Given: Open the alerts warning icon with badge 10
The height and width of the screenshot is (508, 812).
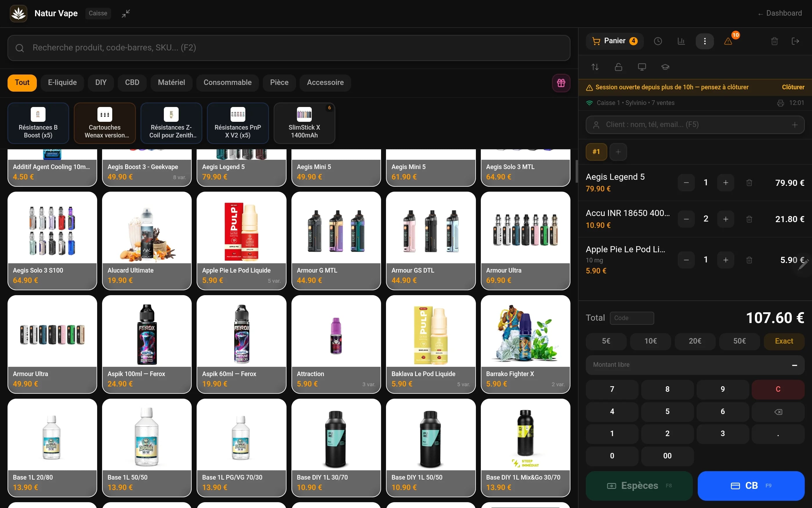Looking at the screenshot, I should click(728, 41).
